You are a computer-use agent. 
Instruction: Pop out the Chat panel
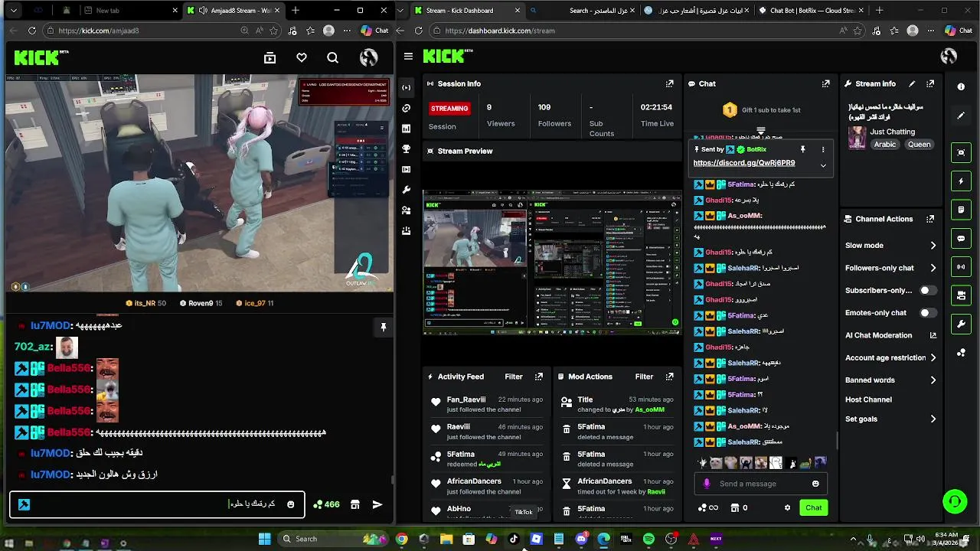pyautogui.click(x=825, y=83)
